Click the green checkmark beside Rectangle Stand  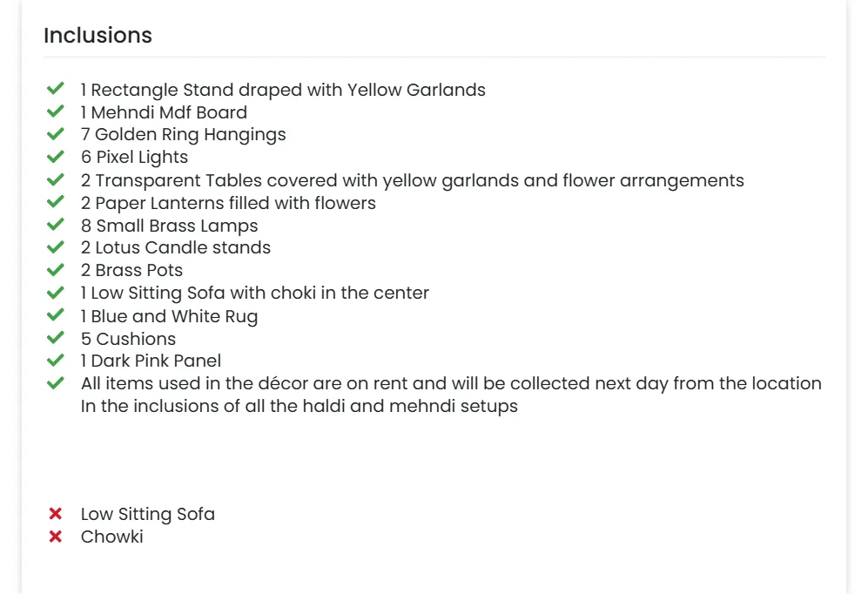tap(56, 90)
